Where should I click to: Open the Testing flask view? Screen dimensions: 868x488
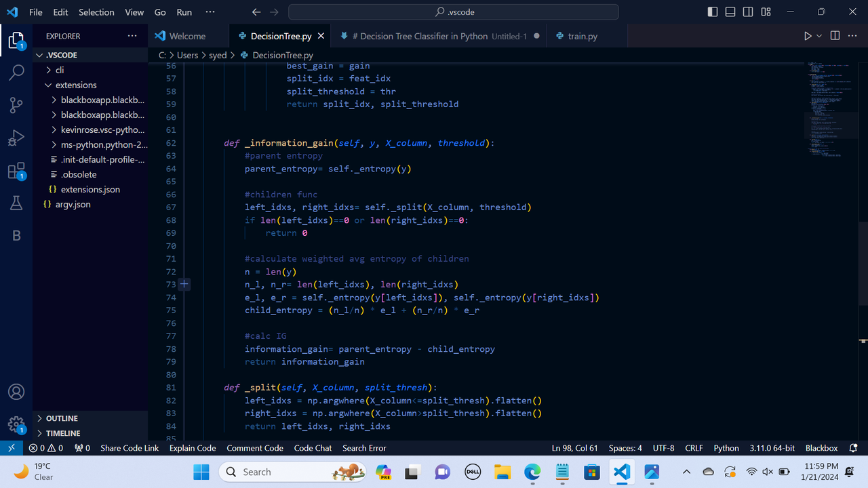coord(16,203)
